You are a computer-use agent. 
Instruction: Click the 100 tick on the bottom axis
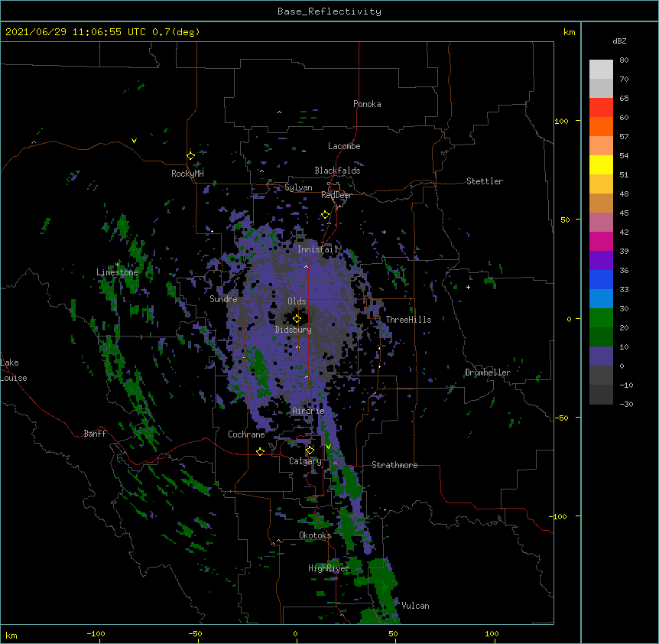pyautogui.click(x=492, y=633)
